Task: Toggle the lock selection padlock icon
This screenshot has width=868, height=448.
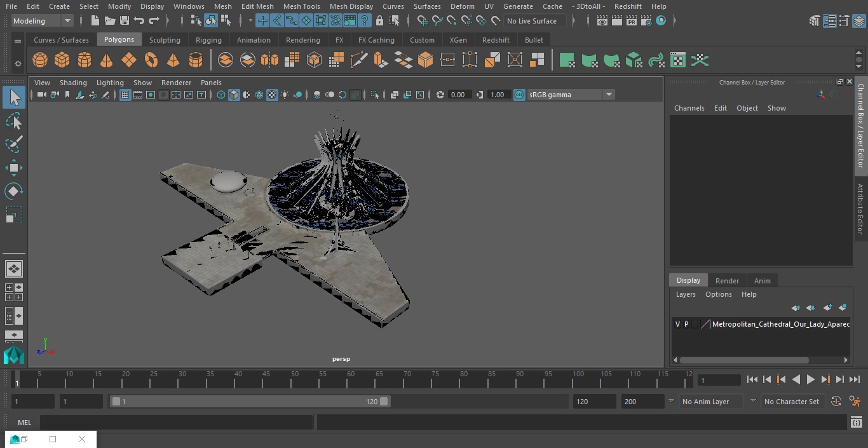Action: tap(379, 21)
